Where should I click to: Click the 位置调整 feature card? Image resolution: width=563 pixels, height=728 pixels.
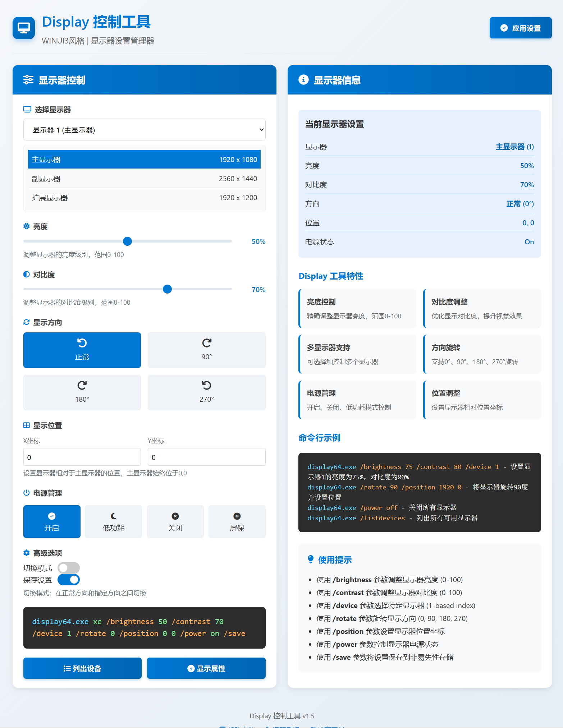(x=482, y=400)
